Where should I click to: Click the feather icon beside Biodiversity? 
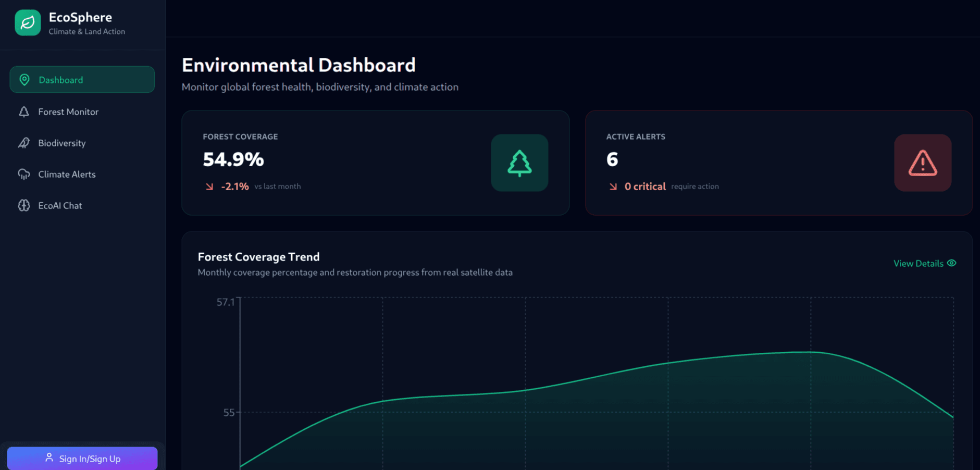[24, 143]
